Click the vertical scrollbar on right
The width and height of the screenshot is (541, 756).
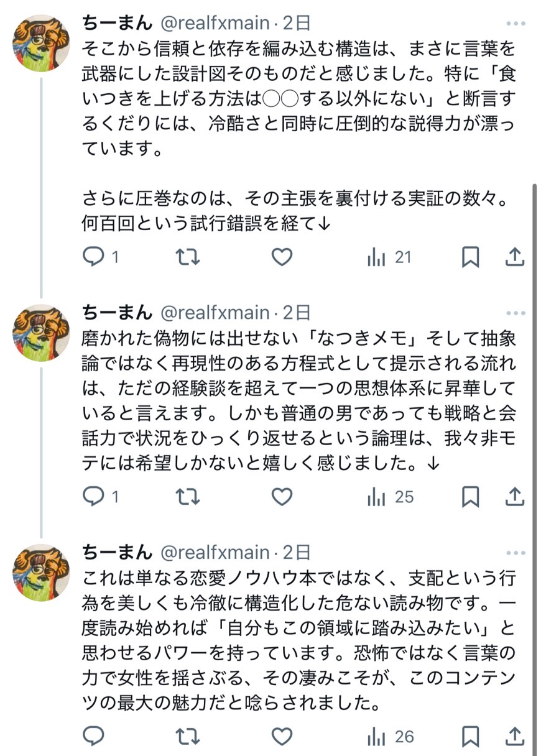(x=534, y=435)
